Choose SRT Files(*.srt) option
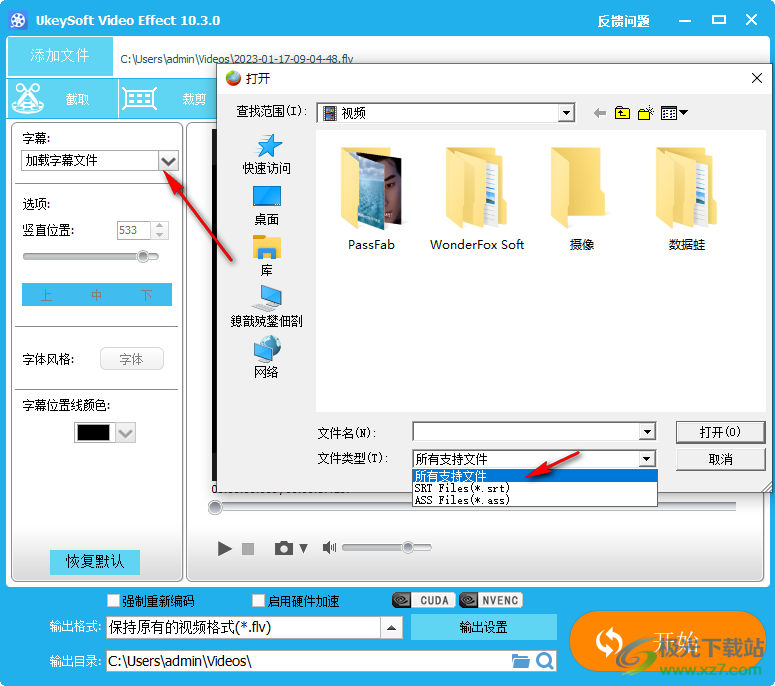This screenshot has width=775, height=686. (535, 488)
